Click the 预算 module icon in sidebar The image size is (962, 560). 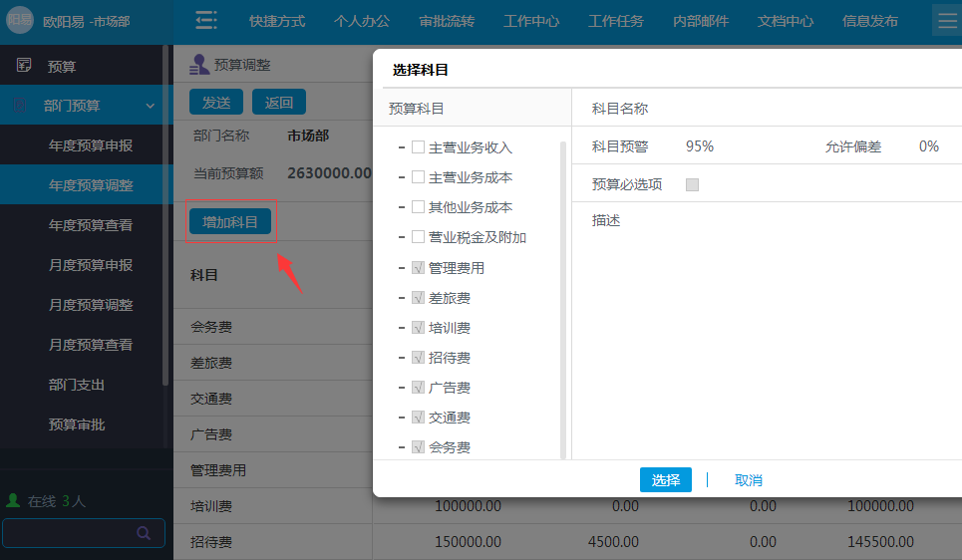pos(24,65)
